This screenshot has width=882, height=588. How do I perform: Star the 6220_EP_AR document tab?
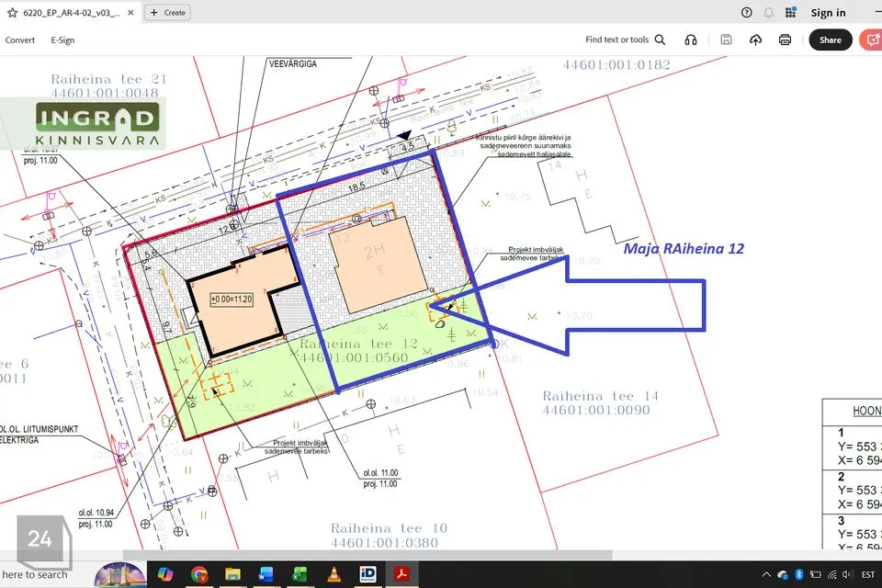[x=12, y=13]
